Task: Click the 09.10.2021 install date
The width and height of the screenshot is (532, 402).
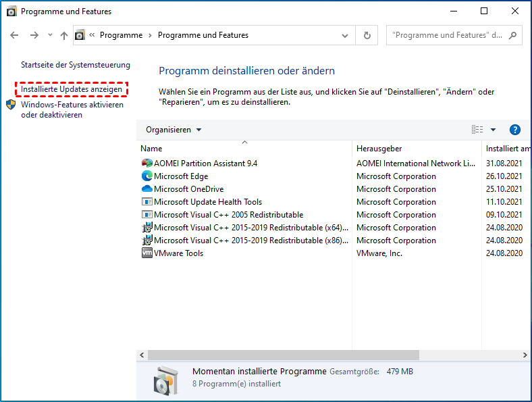Action: click(x=504, y=215)
